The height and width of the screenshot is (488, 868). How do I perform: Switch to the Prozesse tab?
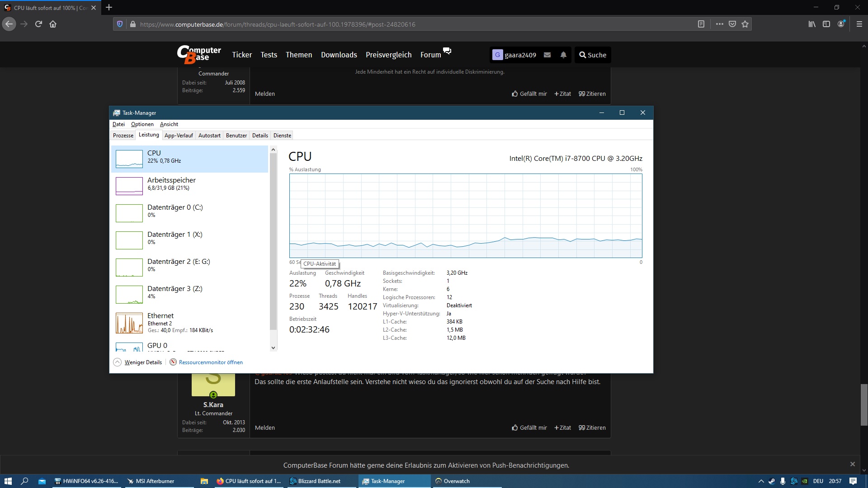coord(123,136)
